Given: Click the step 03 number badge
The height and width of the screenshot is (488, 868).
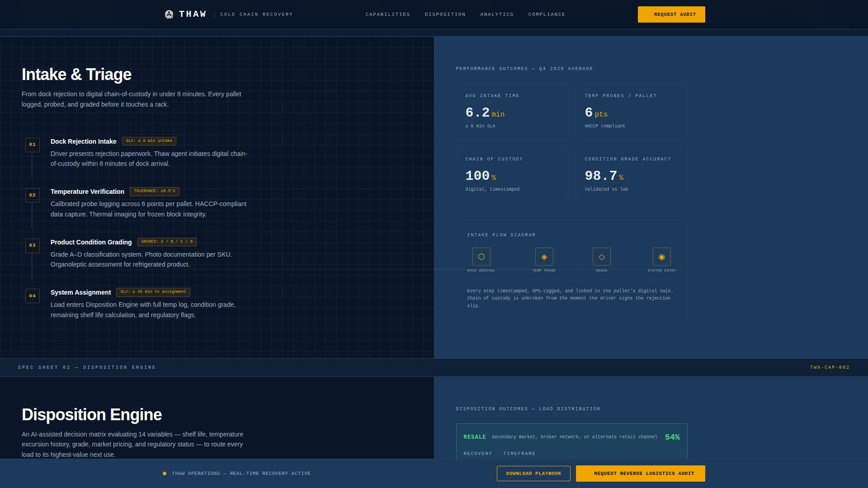Looking at the screenshot, I should coord(33,245).
